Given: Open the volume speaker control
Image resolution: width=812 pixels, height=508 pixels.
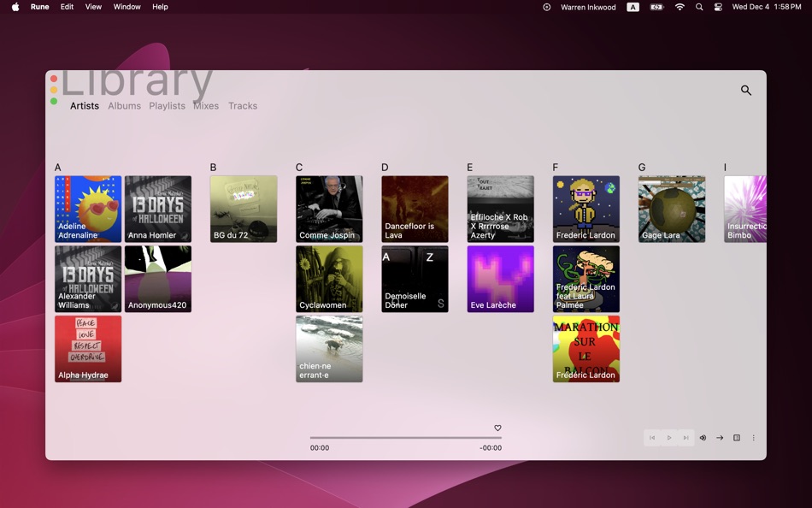Looking at the screenshot, I should click(703, 438).
